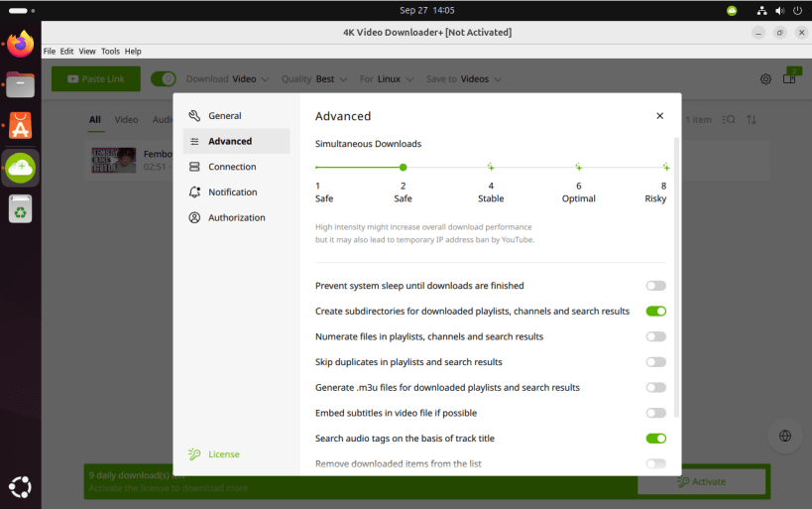
Task: Click the license key icon in the sidebar
Action: pos(194,454)
